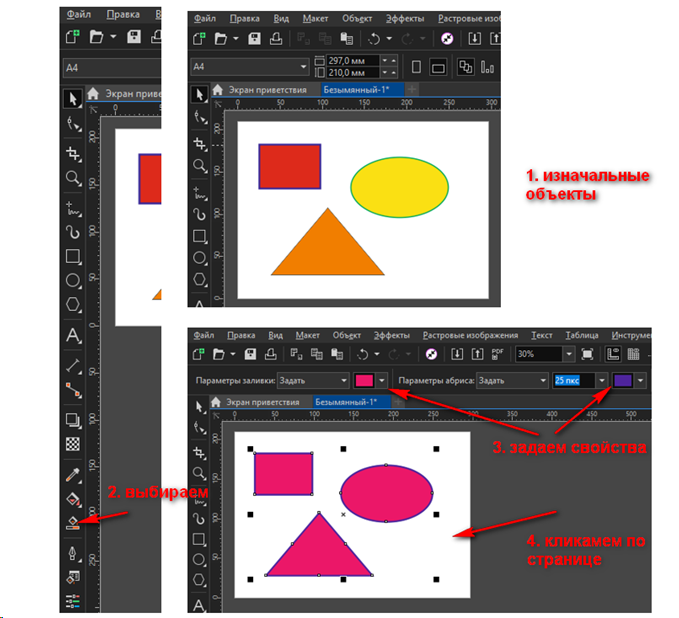Select the Shape edit tool in left toolbox
679x618 pixels.
pos(73,123)
